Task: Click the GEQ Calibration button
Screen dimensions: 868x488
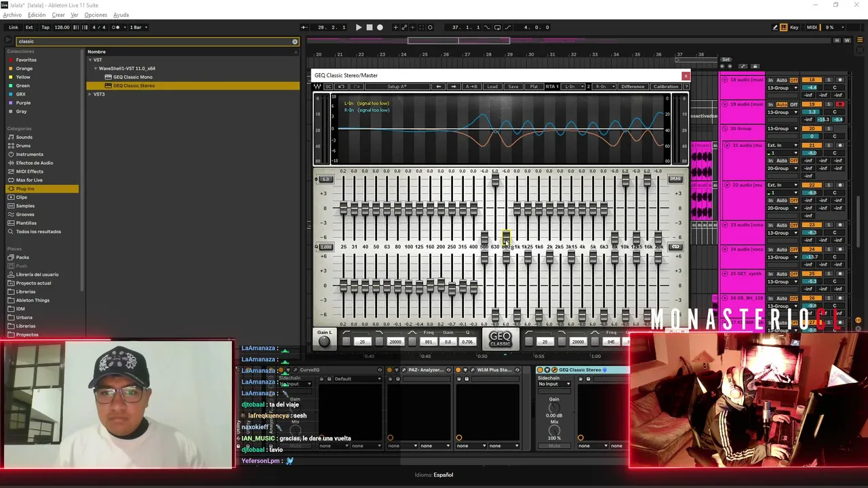Action: click(x=666, y=87)
